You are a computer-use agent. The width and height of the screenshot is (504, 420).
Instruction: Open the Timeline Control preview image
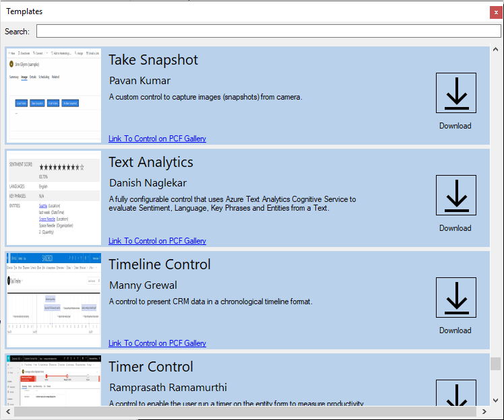pos(54,300)
